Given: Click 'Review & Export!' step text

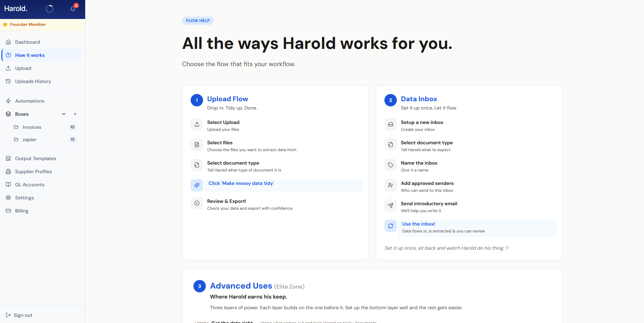Looking at the screenshot, I should (x=227, y=201).
